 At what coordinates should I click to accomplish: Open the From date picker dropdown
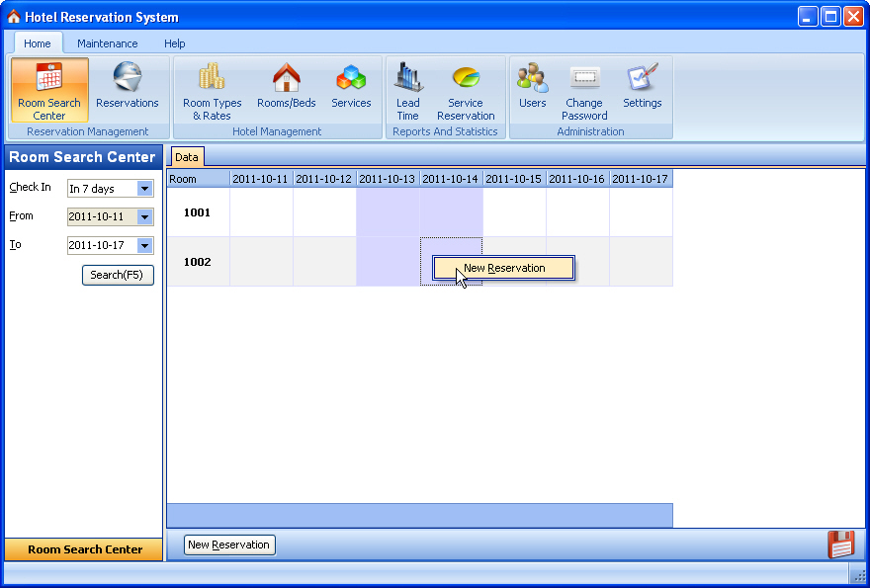coord(145,217)
